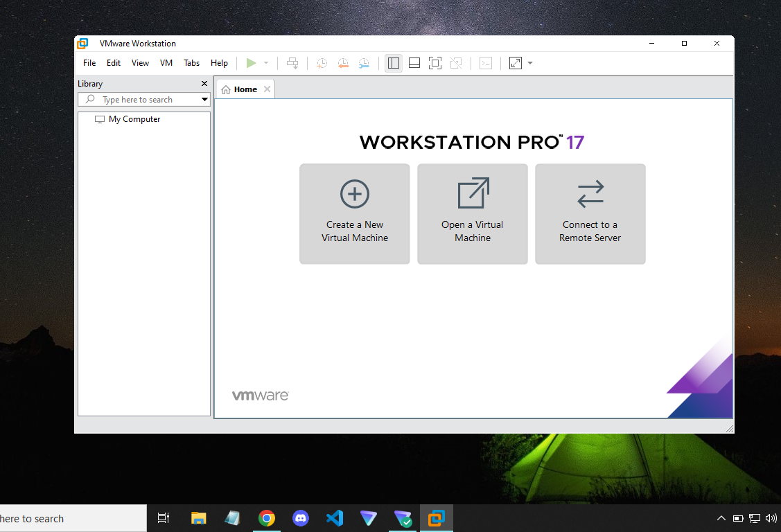The height and width of the screenshot is (532, 781).
Task: Open the Library search filter dropdown
Action: coord(204,99)
